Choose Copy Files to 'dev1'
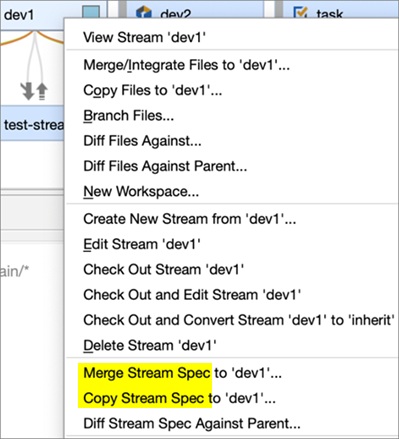Viewport: 399px width, 439px height. pos(153,90)
